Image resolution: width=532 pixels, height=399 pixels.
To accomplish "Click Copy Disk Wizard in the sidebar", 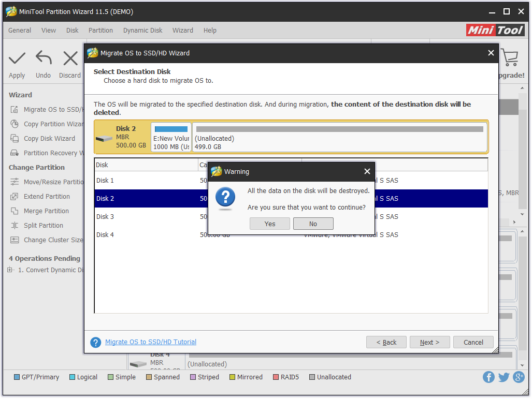I will pyautogui.click(x=49, y=138).
